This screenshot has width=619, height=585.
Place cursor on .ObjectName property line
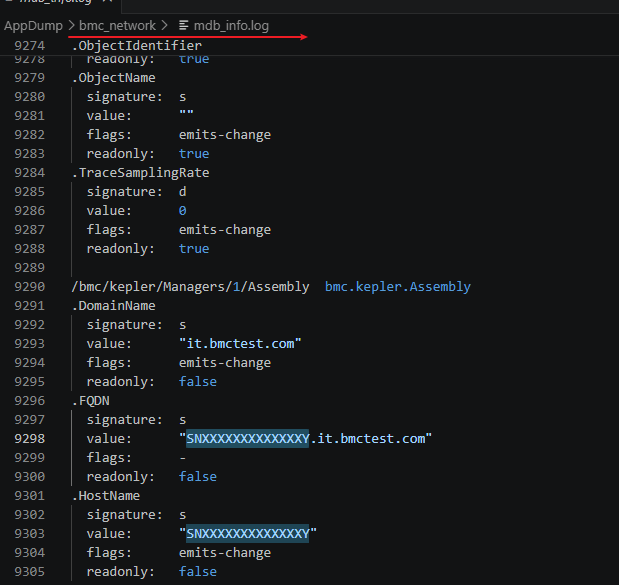(x=113, y=78)
